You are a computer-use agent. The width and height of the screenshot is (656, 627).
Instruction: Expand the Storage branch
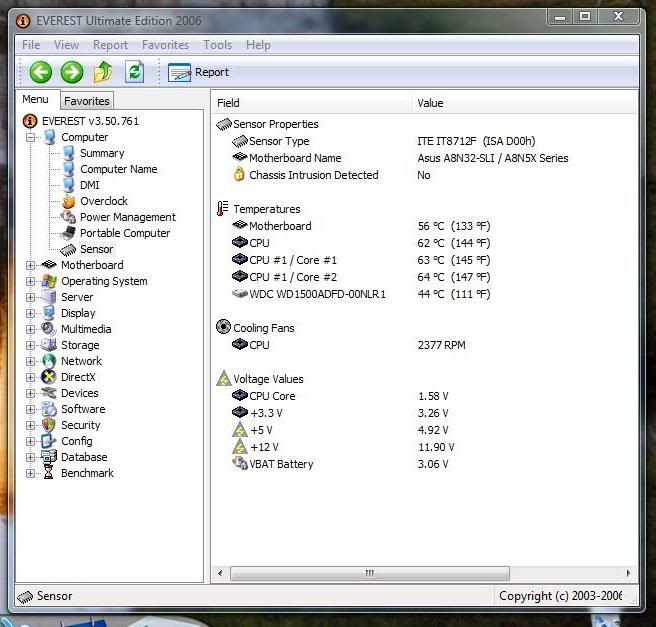[x=30, y=345]
